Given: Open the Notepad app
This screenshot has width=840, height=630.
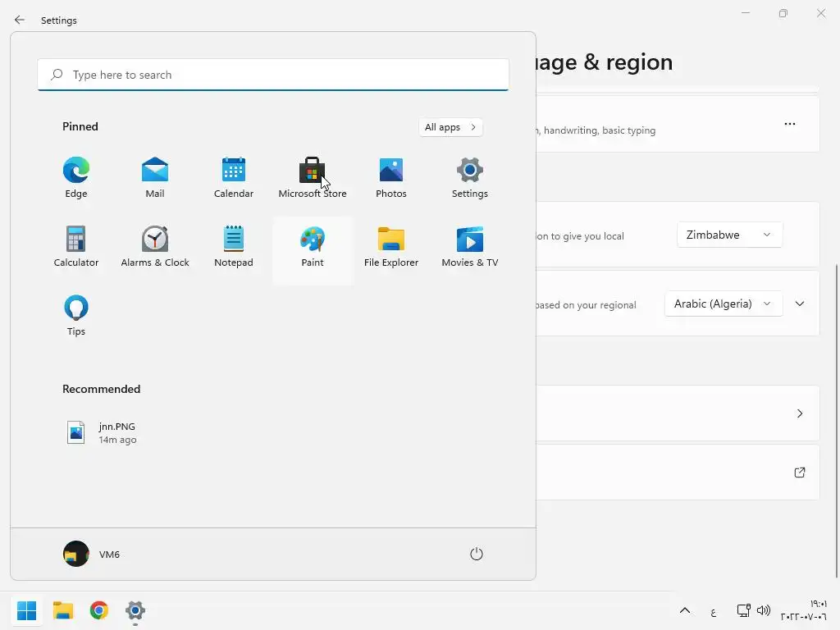Looking at the screenshot, I should click(x=234, y=247).
